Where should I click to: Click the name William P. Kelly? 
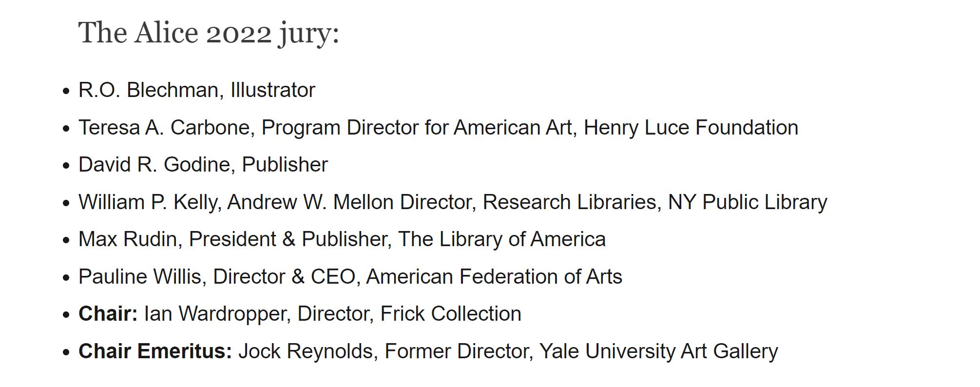(x=147, y=202)
